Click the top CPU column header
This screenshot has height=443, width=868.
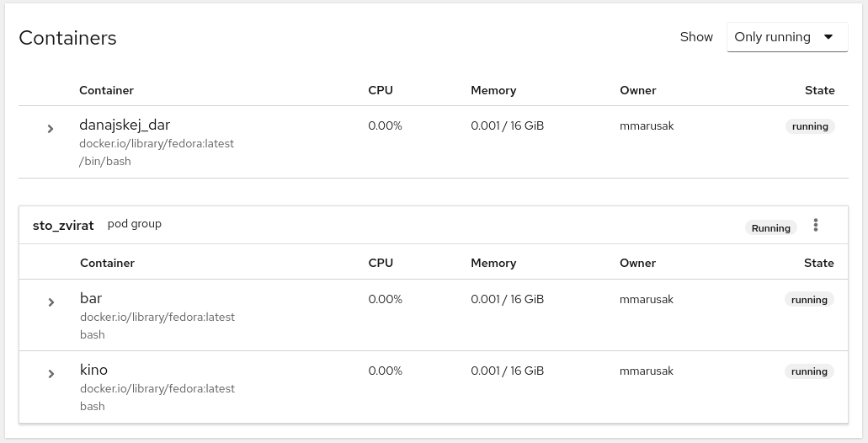[381, 90]
